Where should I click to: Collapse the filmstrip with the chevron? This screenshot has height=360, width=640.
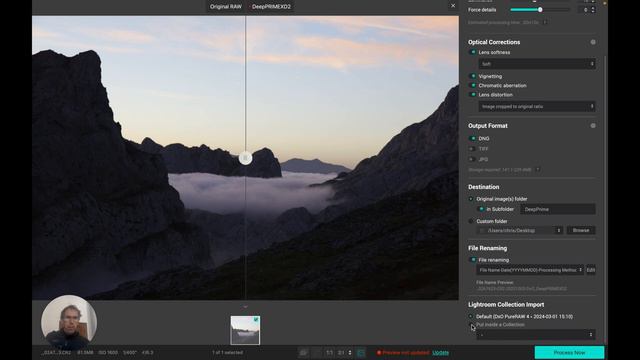pyautogui.click(x=245, y=307)
